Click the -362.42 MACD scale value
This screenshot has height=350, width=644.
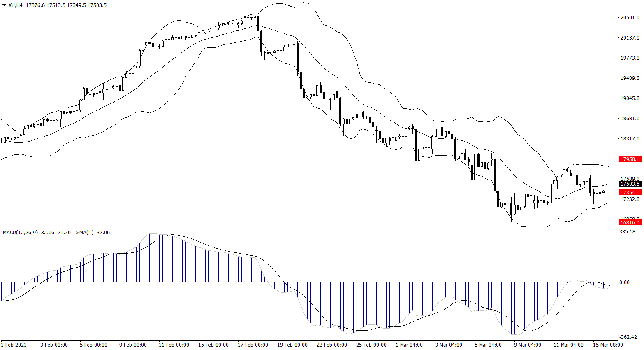(x=628, y=337)
